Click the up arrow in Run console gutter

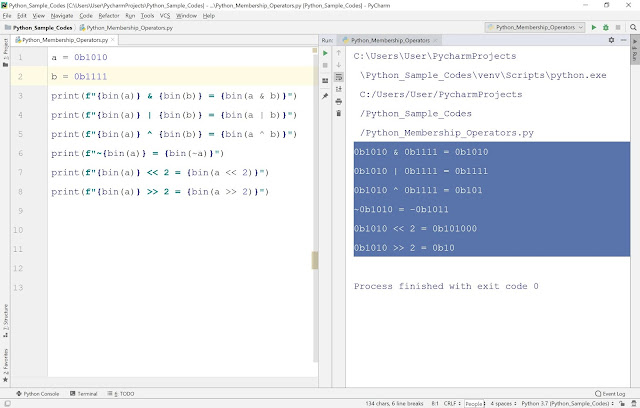[x=339, y=53]
